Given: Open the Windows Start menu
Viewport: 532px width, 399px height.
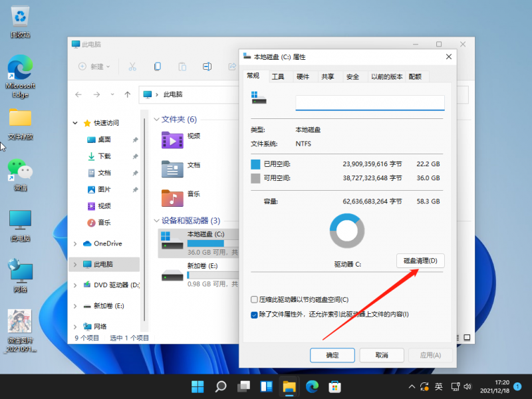Looking at the screenshot, I should 198,386.
